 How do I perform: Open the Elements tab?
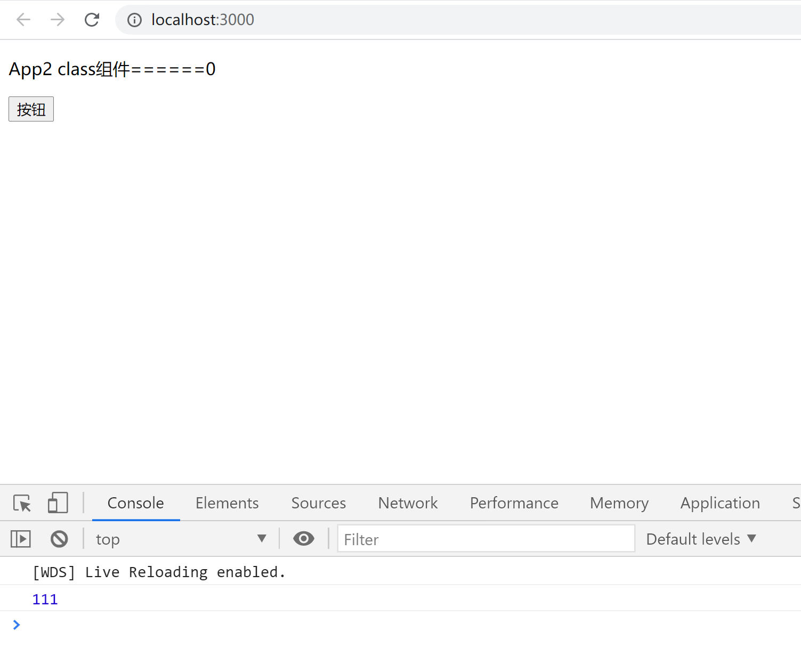pos(227,503)
